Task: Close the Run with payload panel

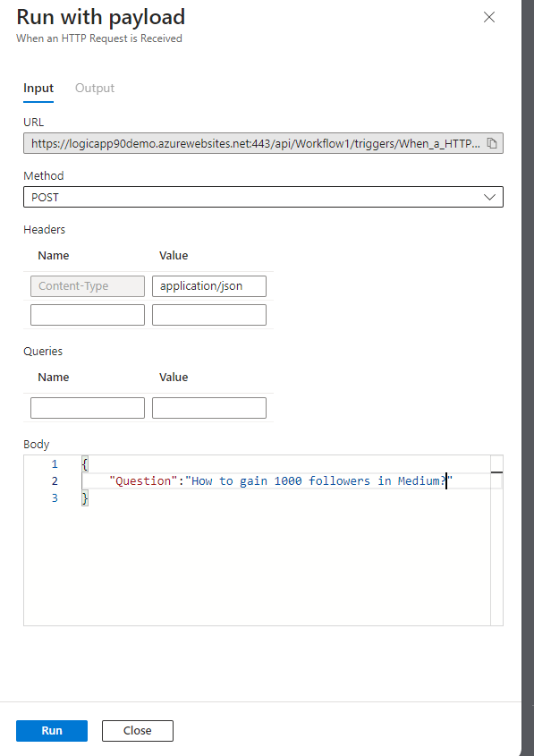Action: pyautogui.click(x=489, y=17)
